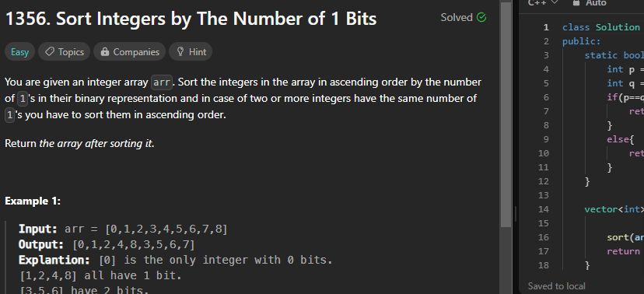The width and height of the screenshot is (644, 294).
Task: Open the Companies tag button
Action: point(129,52)
